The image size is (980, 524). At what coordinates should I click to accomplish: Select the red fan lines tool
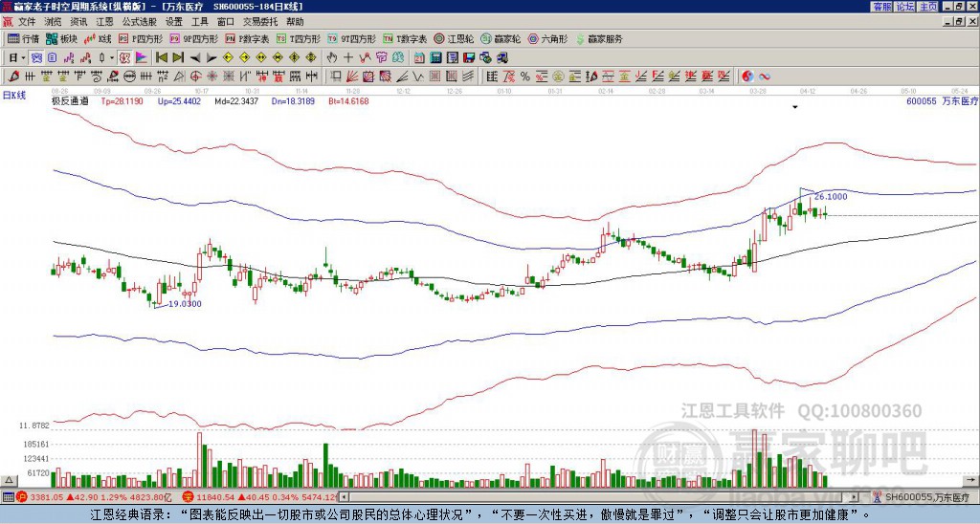(352, 76)
